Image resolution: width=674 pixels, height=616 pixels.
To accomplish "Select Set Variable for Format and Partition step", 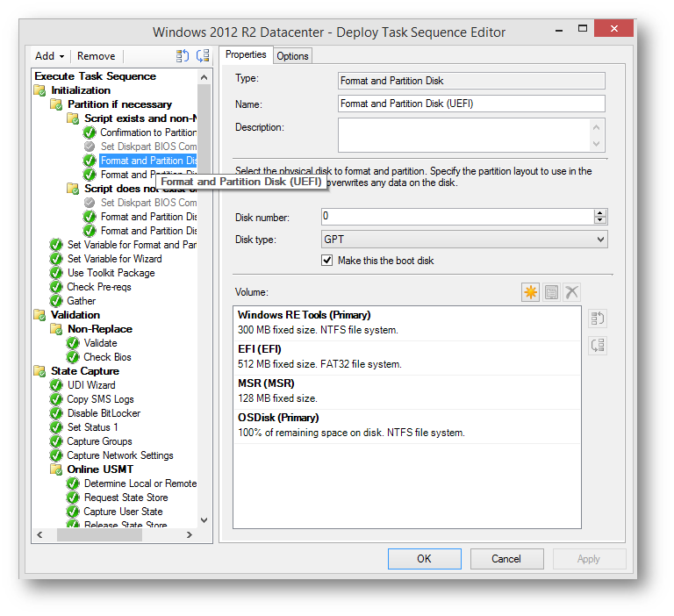I will (132, 245).
